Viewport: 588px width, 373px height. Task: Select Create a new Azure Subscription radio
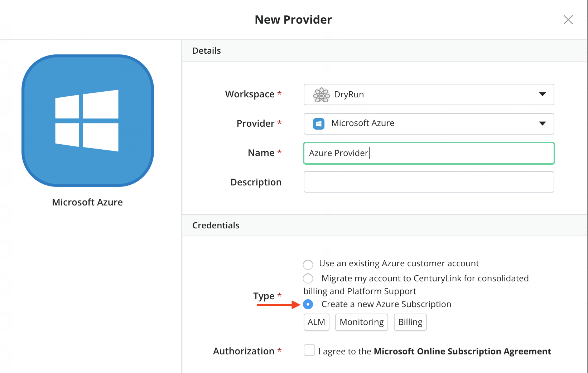308,304
